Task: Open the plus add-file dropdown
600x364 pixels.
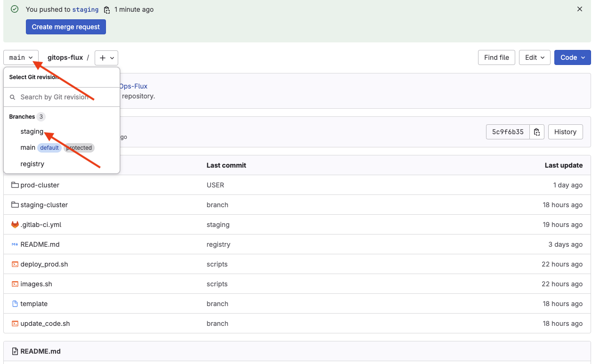Action: click(106, 57)
